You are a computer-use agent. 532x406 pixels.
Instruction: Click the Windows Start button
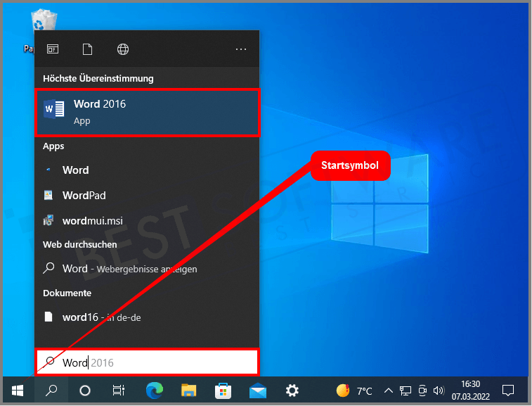pos(18,391)
